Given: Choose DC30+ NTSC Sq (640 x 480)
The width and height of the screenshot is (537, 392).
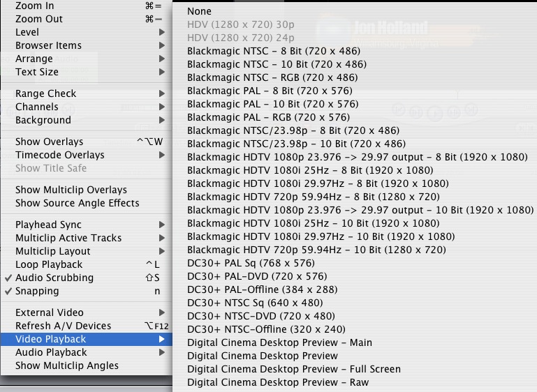Looking at the screenshot, I should [355, 303].
